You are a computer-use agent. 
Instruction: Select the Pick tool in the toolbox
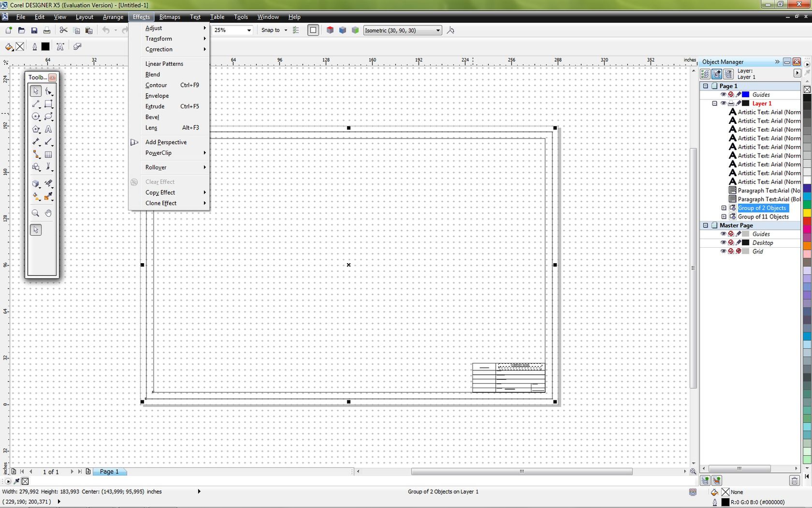(36, 91)
